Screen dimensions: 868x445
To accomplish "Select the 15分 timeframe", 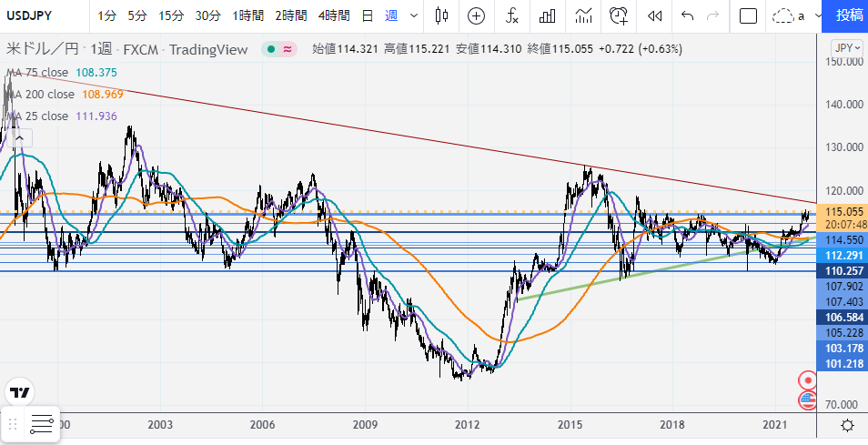I will point(170,16).
